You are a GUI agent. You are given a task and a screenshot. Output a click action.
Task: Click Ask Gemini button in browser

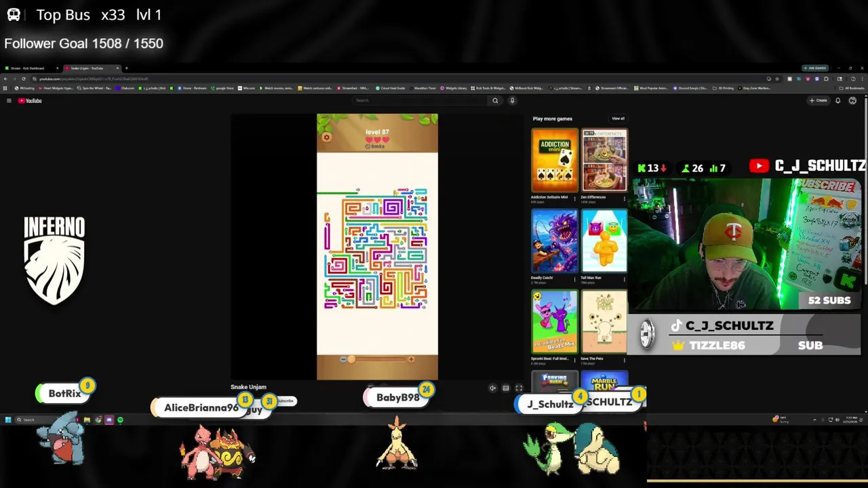point(814,68)
